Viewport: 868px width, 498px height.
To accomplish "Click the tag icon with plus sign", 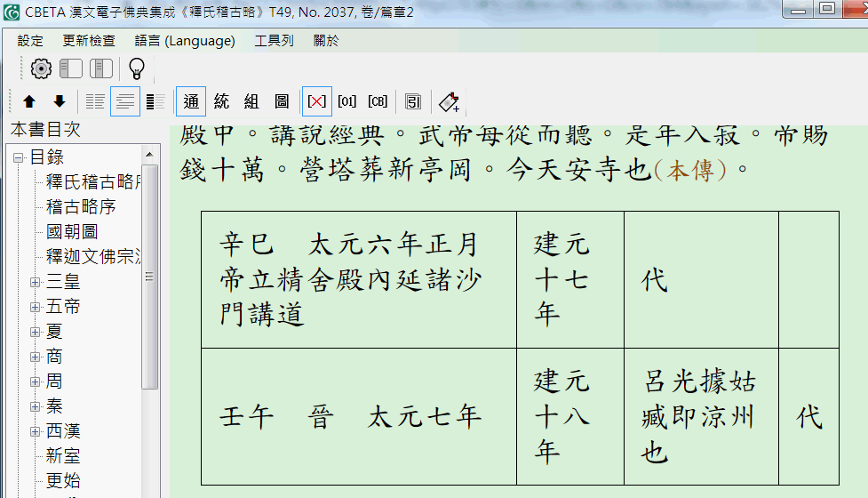I will tap(450, 102).
